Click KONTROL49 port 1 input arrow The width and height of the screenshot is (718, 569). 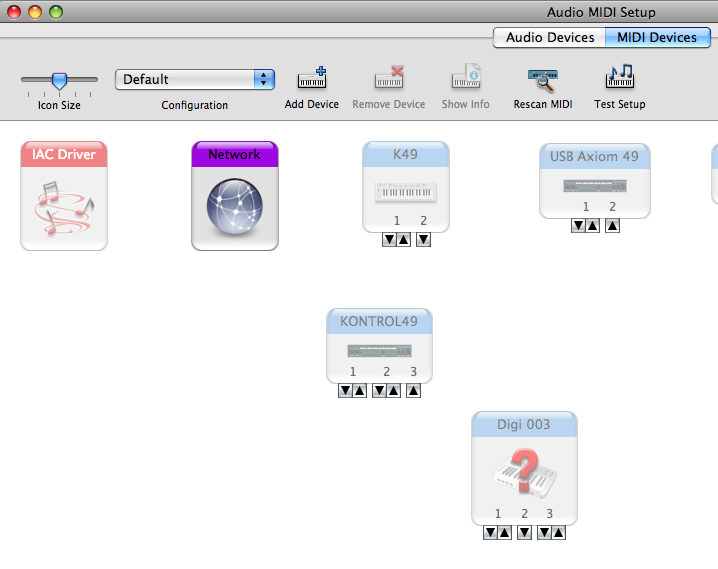(346, 390)
